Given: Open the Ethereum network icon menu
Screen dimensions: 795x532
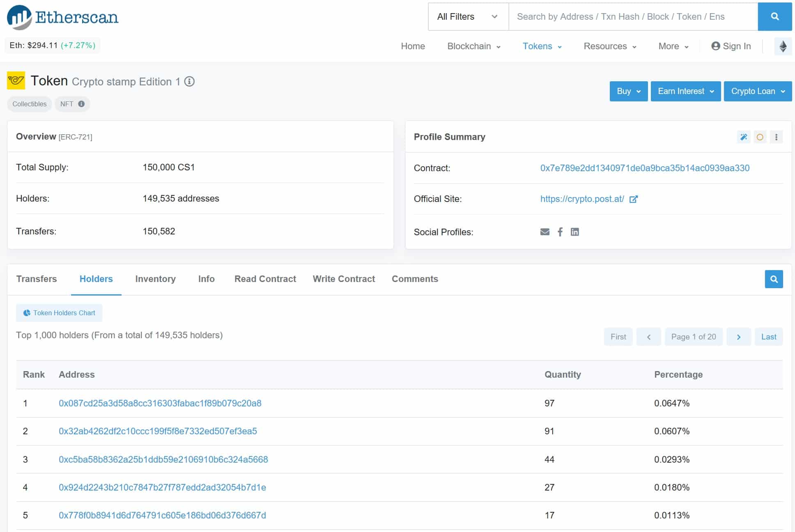Looking at the screenshot, I should click(783, 46).
